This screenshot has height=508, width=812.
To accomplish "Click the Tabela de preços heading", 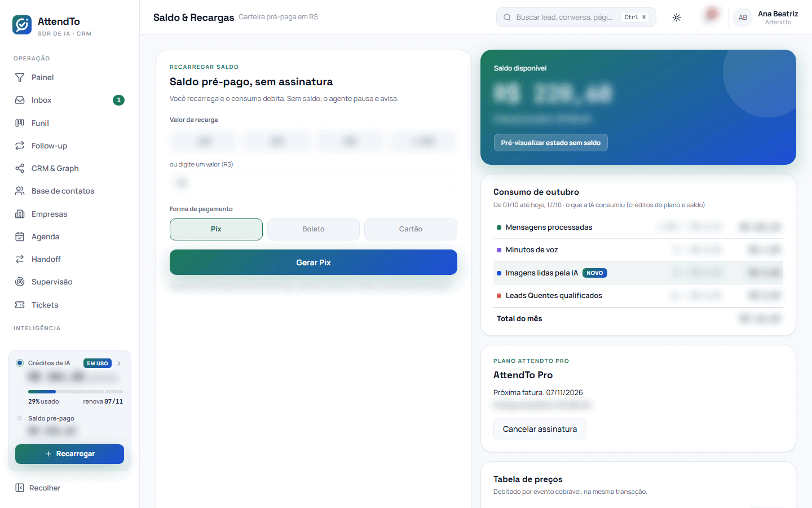I will click(x=528, y=479).
